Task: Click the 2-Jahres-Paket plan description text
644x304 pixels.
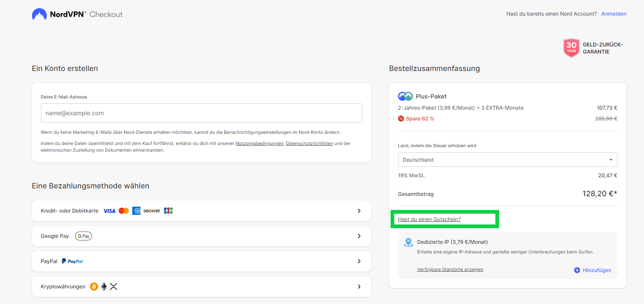Action: tap(461, 108)
